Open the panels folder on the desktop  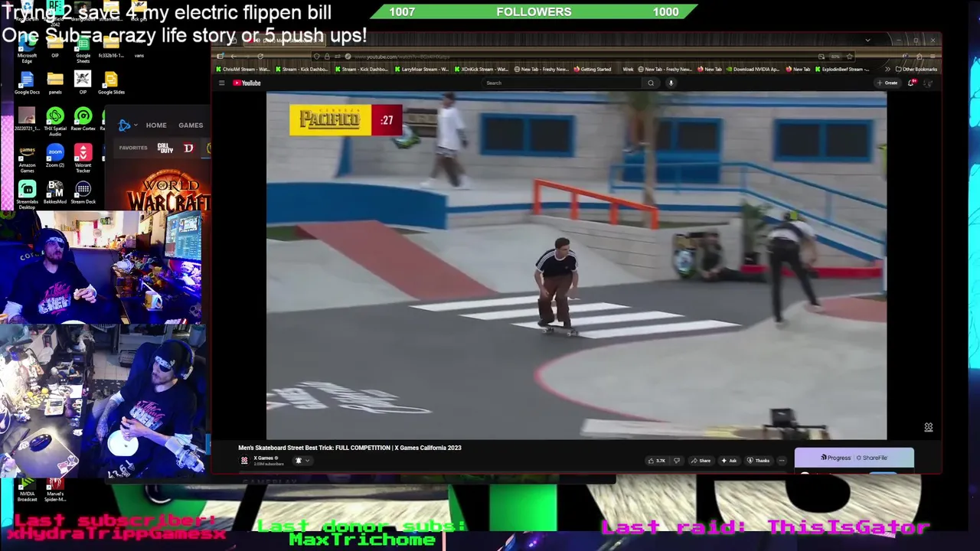pyautogui.click(x=55, y=83)
